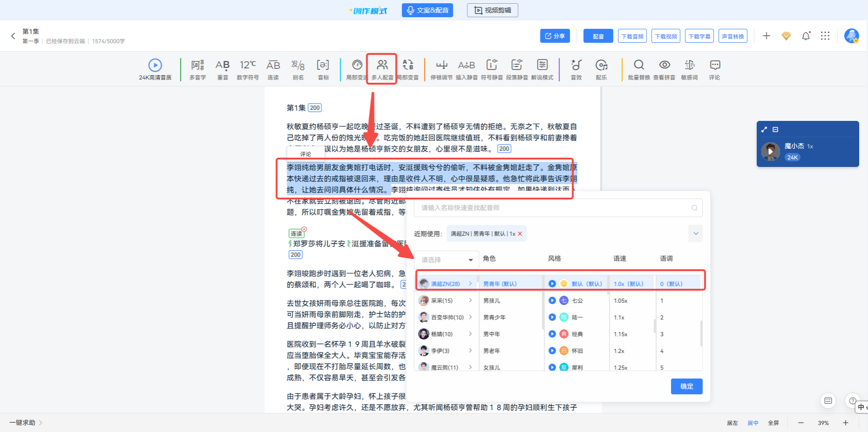Switch to the 文案&配音 tab

point(427,10)
